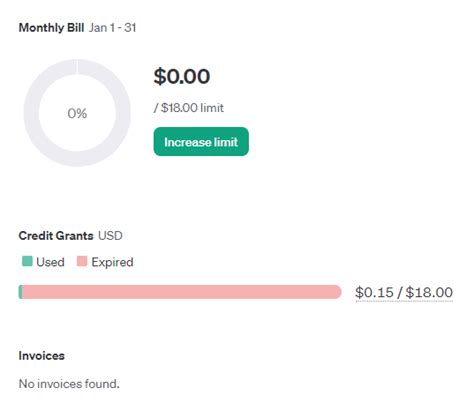Click the Monthly Bill heading

(51, 27)
